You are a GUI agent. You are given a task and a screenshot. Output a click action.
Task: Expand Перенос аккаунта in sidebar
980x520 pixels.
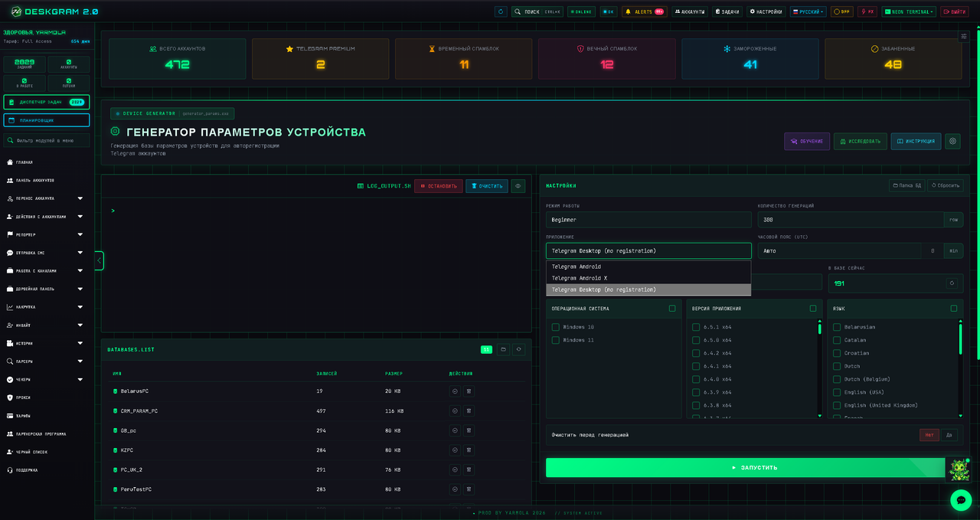46,198
